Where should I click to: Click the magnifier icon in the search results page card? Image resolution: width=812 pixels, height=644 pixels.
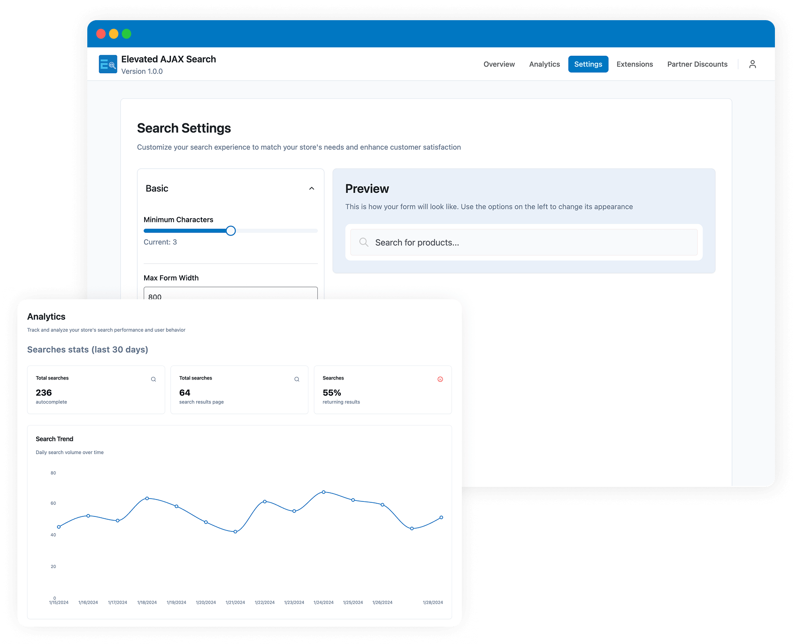click(x=297, y=379)
